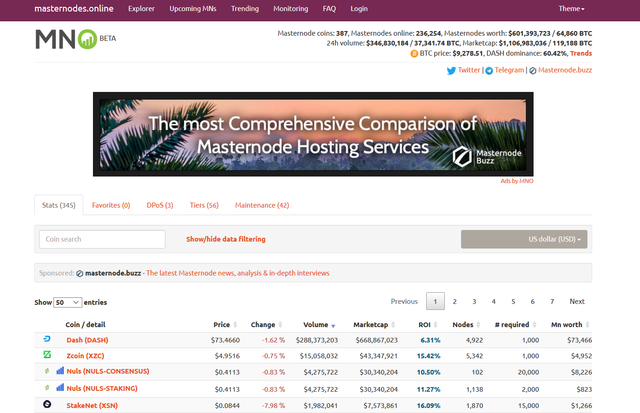Click Dash ROI value 6.31%
Image resolution: width=640 pixels, height=413 pixels.
(430, 340)
